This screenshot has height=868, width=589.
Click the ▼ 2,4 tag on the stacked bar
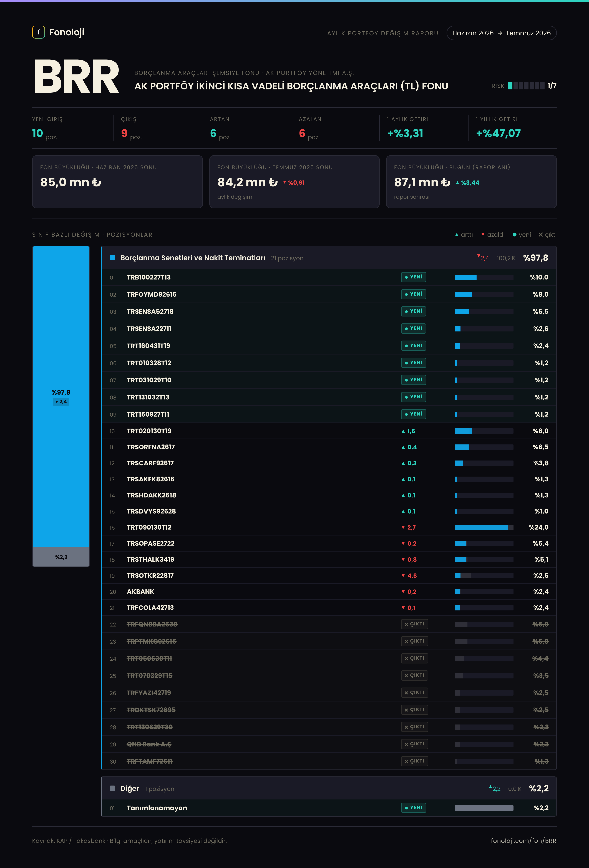(61, 402)
